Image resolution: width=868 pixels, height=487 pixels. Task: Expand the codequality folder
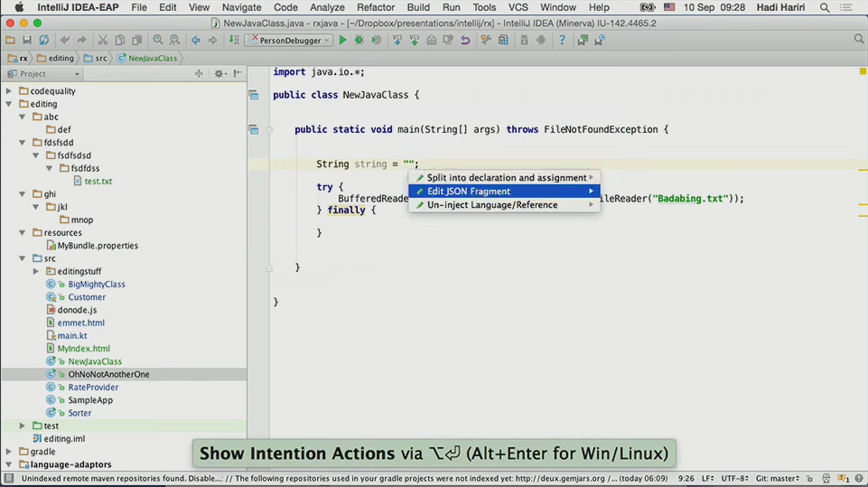point(9,91)
